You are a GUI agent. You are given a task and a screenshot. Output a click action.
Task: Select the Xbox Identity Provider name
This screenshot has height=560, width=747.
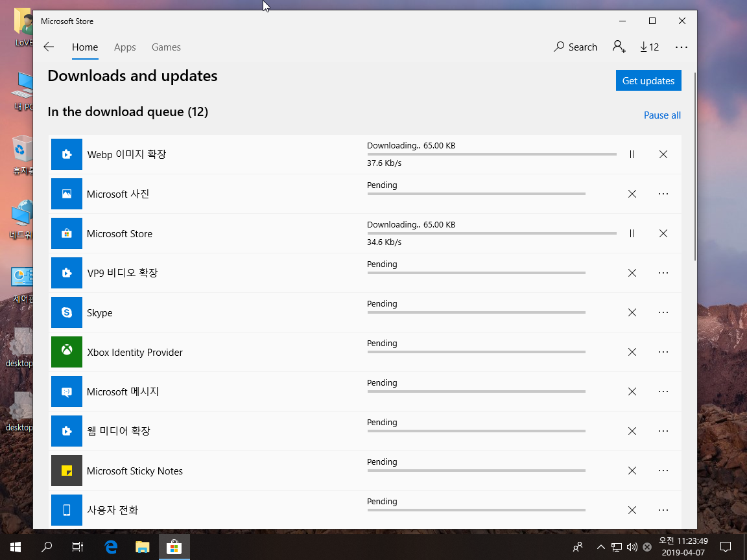(x=135, y=353)
